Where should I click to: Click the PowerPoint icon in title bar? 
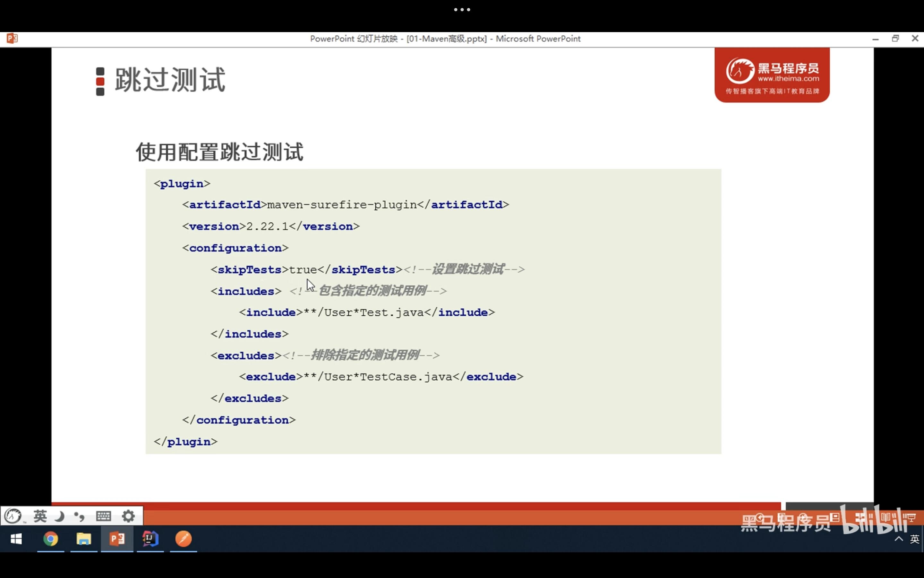pos(12,38)
